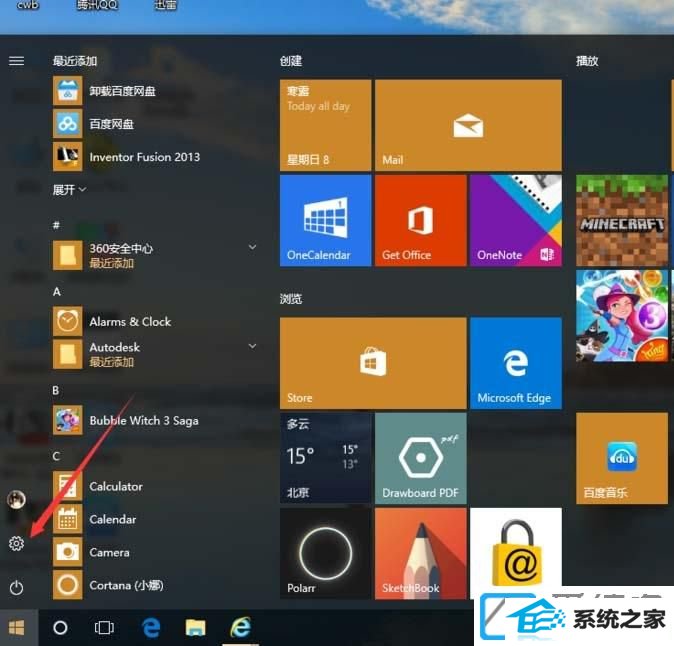
Task: Click the B letter group header
Action: tap(56, 390)
